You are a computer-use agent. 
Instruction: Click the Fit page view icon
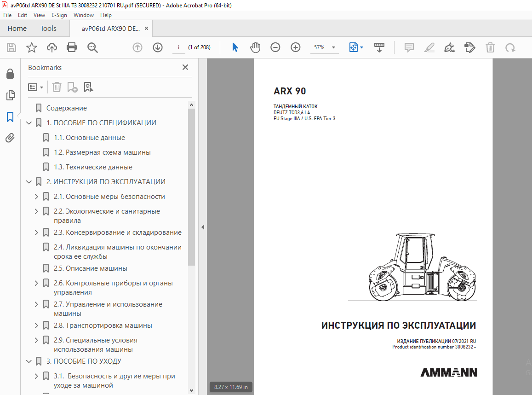pyautogui.click(x=353, y=47)
